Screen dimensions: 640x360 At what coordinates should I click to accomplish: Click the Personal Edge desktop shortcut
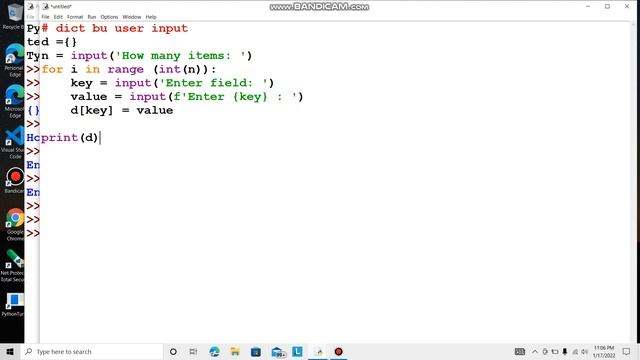point(14,60)
